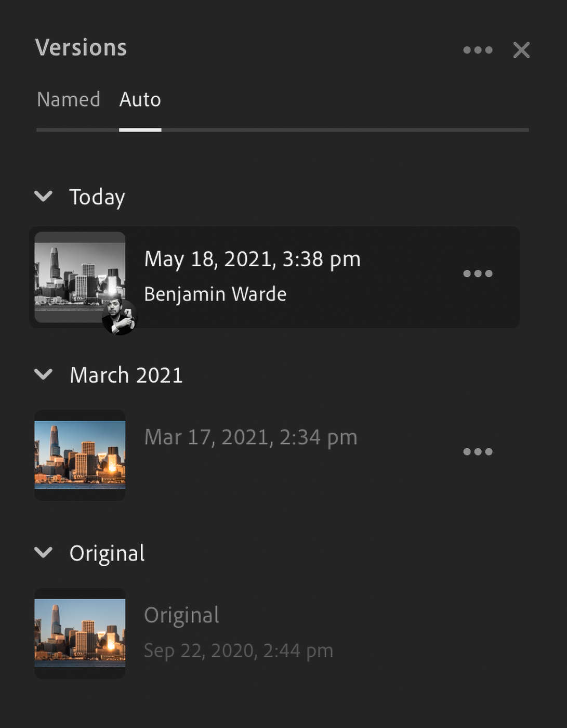
Task: Switch to the Named versions tab
Action: [x=69, y=99]
